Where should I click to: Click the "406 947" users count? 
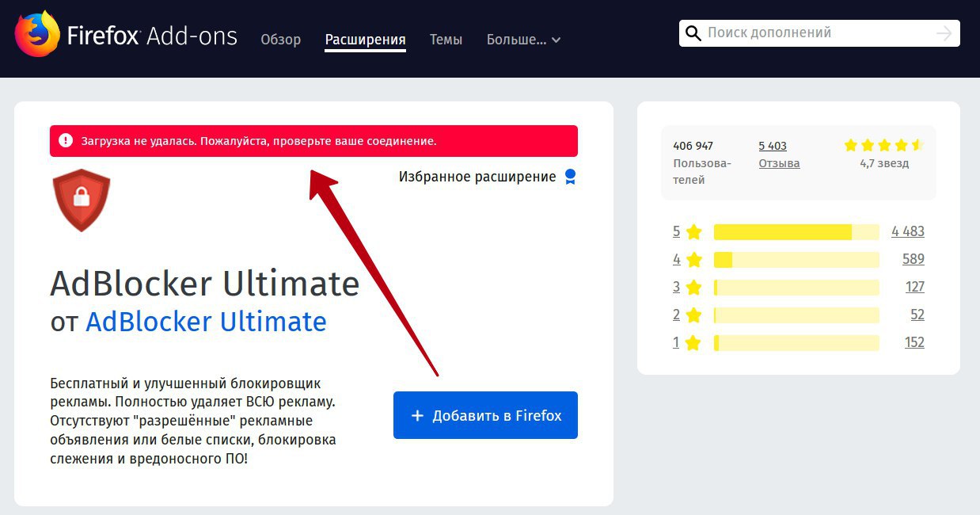tap(693, 146)
